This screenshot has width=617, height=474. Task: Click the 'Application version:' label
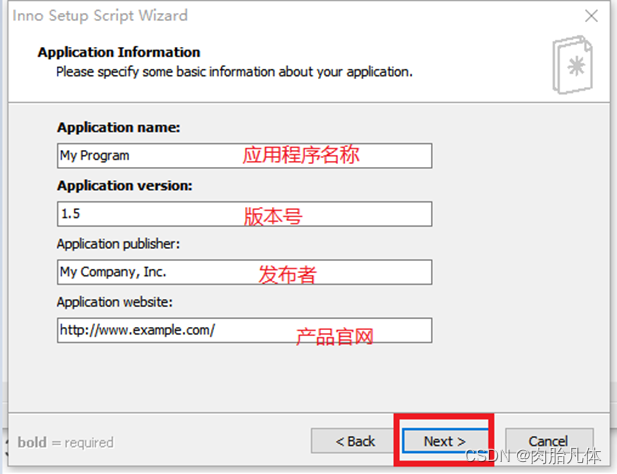point(125,186)
